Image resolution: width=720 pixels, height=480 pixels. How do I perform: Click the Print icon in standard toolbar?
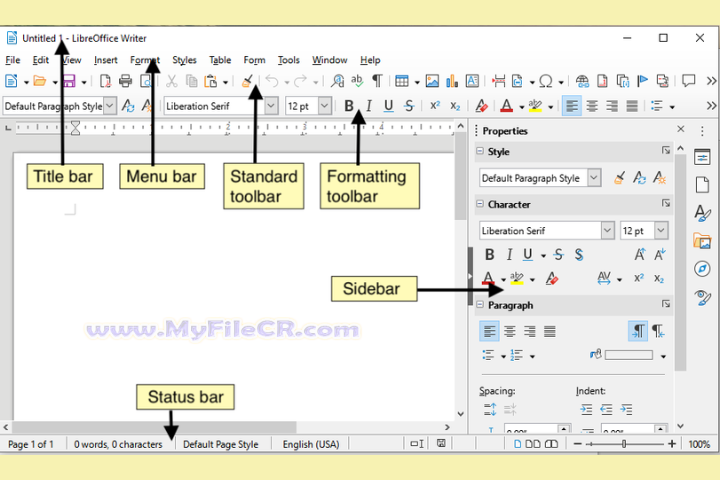[x=125, y=81]
